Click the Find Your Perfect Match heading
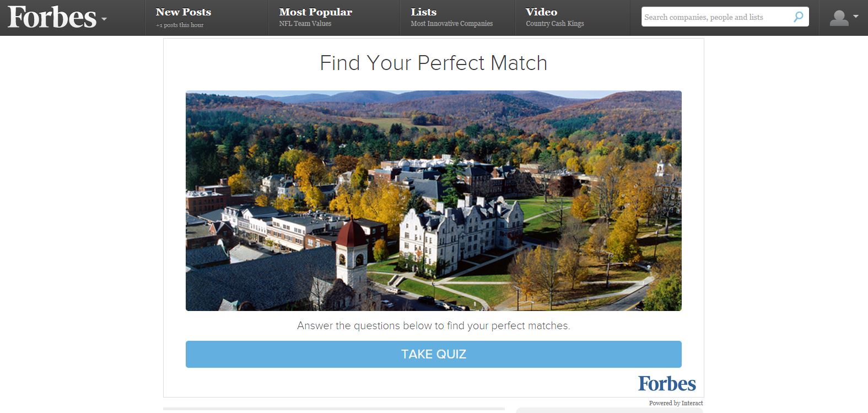The width and height of the screenshot is (868, 413). coord(434,63)
